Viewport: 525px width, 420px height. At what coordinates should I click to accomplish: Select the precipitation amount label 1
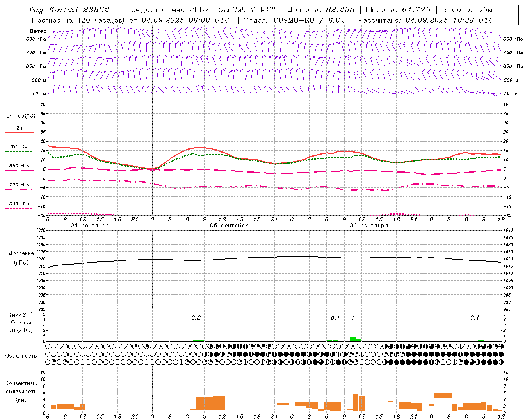(353, 317)
